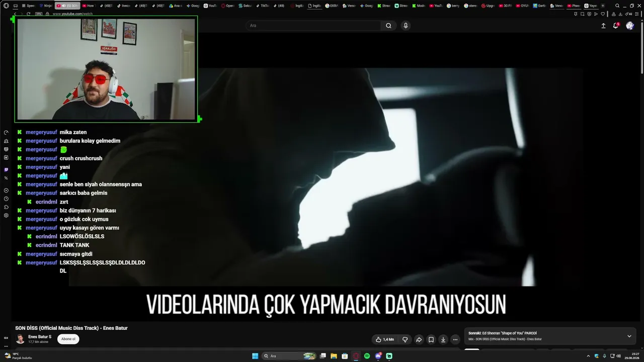Viewport: 644px width, 362px height.
Task: Open the browser heart bookmark icon
Action: click(x=603, y=14)
